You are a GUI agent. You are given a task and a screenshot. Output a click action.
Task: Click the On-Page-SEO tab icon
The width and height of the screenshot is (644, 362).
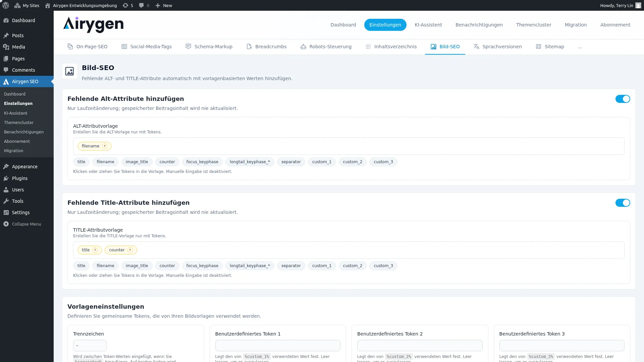[x=70, y=47]
